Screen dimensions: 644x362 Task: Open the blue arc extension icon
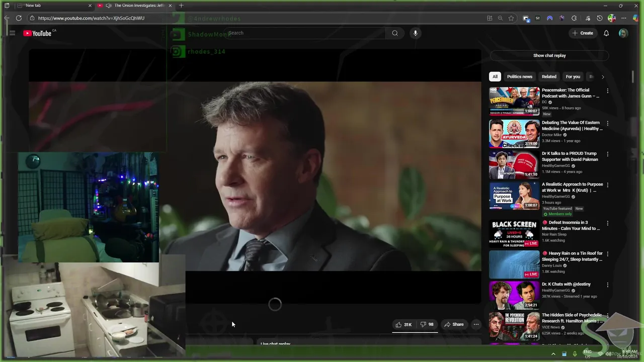[549, 18]
